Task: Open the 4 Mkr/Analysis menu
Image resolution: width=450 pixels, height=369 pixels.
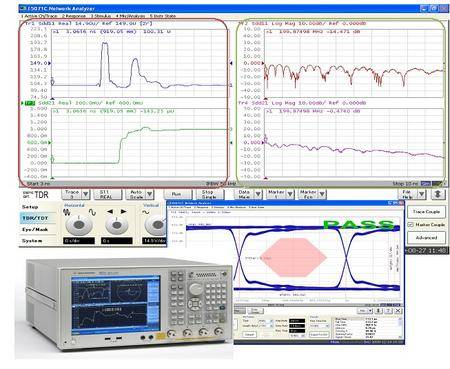Action: coord(130,16)
